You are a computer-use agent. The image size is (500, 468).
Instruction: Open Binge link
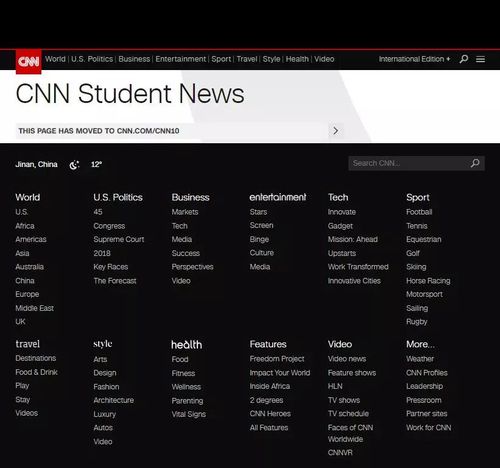click(x=259, y=239)
